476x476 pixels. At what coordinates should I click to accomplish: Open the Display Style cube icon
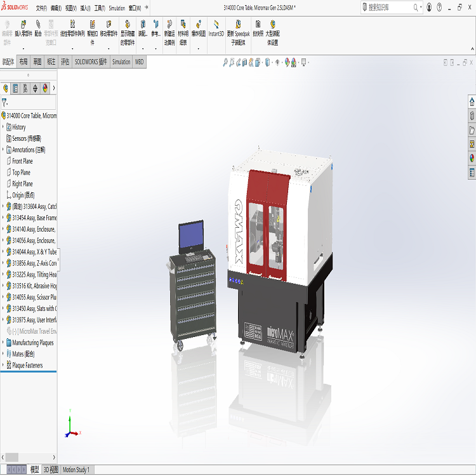coord(268,63)
